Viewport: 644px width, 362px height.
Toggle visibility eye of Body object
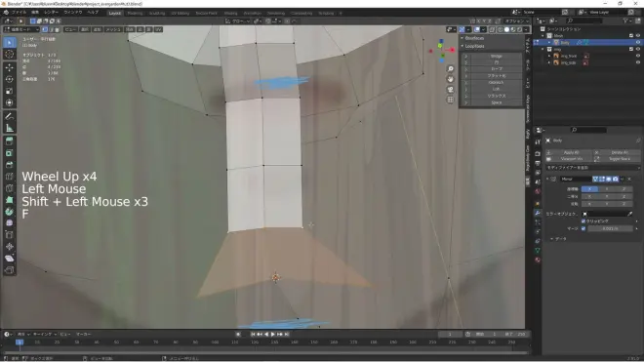click(638, 42)
